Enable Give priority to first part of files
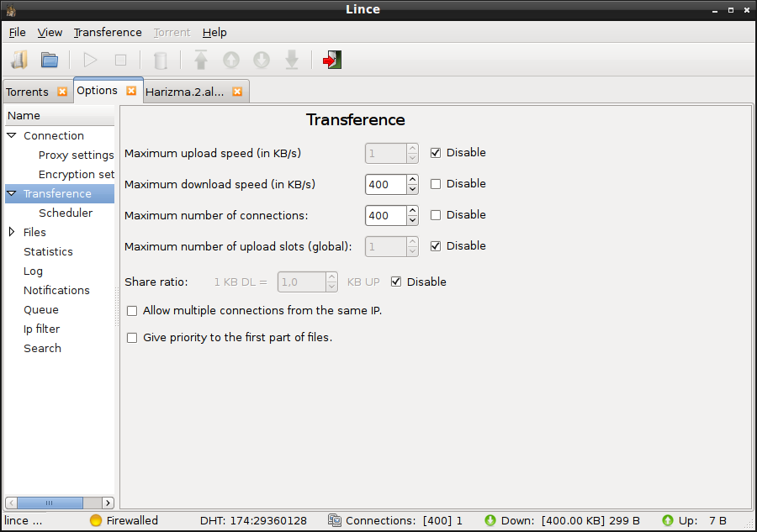 point(132,338)
